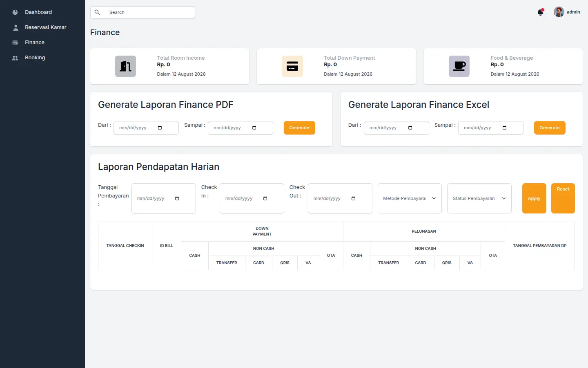Screen dimensions: 588x368
Task: Open calendar picker for Excel Dari date
Action: 410,128
